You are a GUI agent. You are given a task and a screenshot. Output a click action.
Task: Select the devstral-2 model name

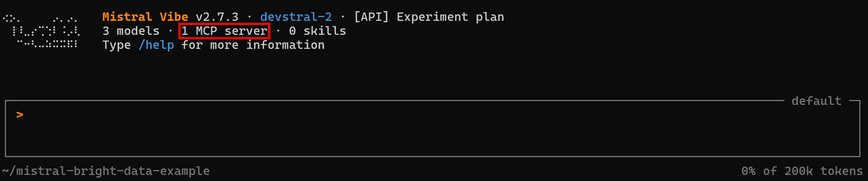pos(296,17)
